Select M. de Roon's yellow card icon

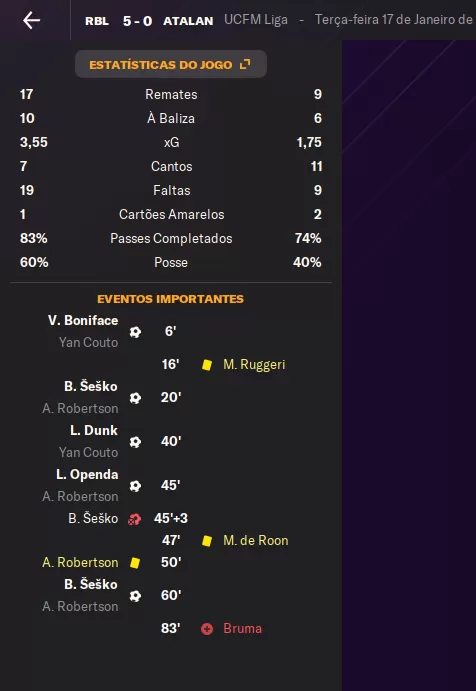pyautogui.click(x=207, y=541)
